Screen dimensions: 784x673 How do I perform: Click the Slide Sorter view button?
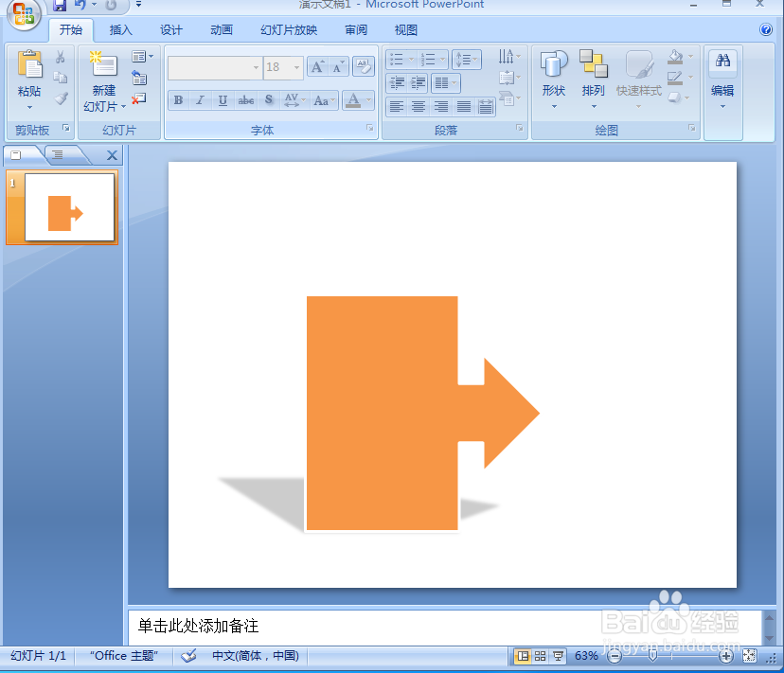[x=541, y=656]
